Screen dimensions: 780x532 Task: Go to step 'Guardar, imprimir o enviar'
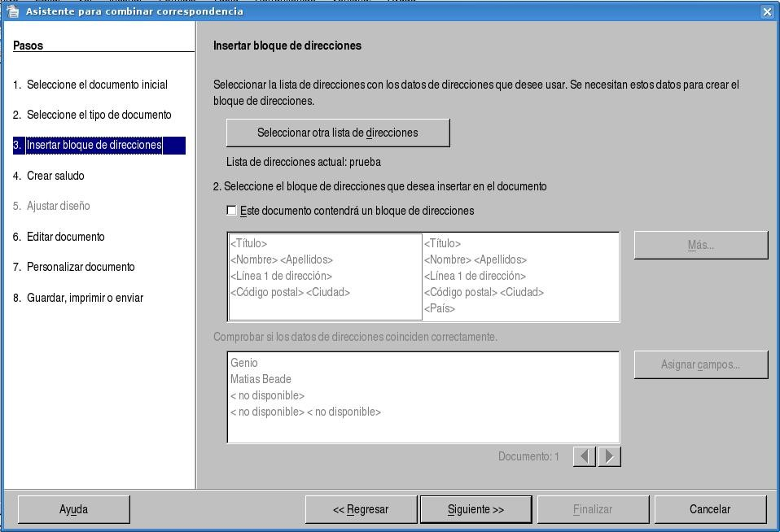coord(85,298)
